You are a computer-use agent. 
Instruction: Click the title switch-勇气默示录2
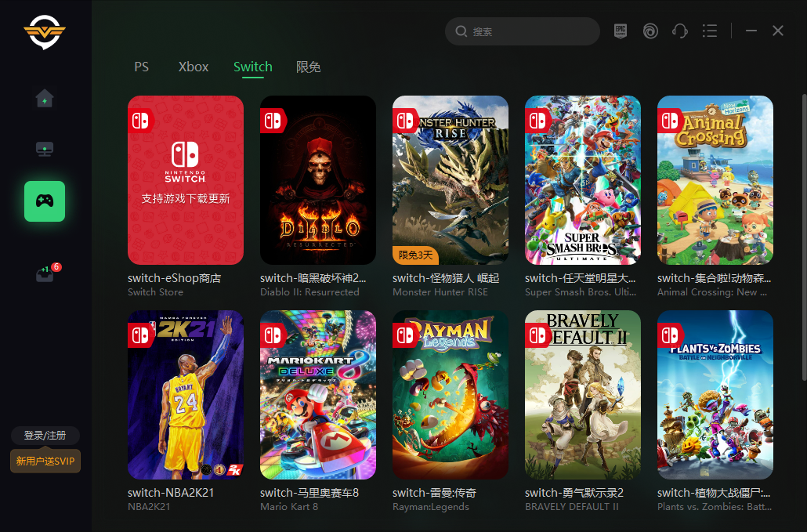click(574, 493)
